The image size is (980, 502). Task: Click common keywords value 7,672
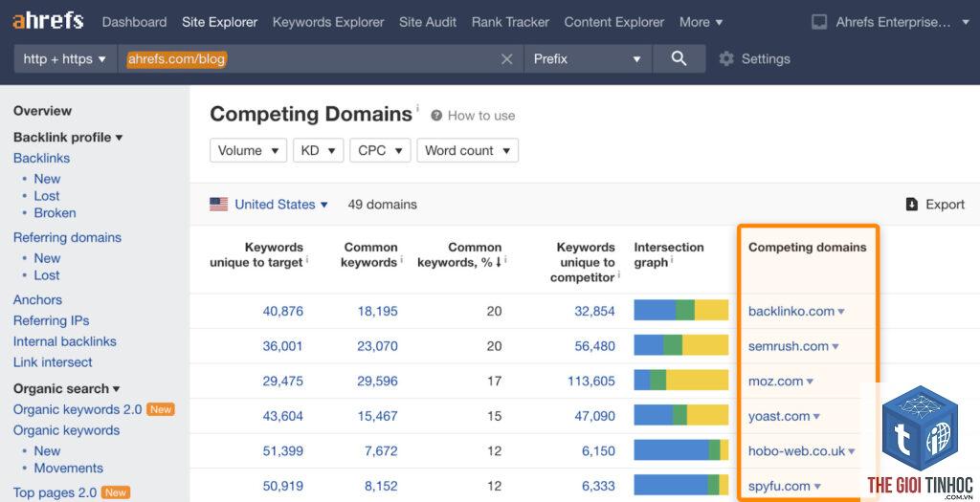(381, 450)
